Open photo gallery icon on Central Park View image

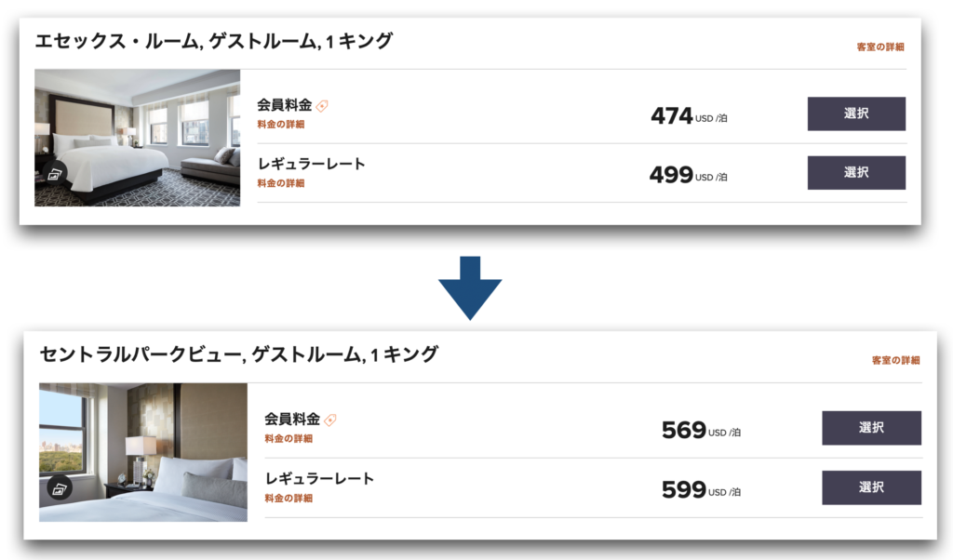60,488
